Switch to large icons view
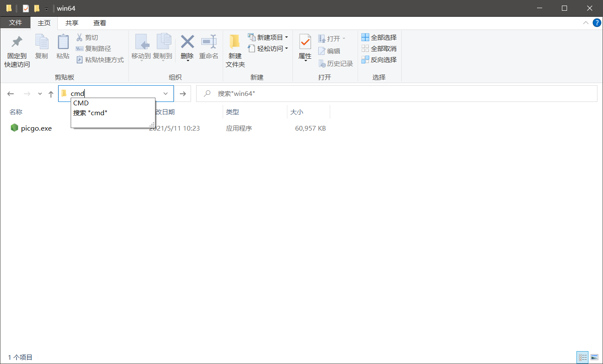 click(x=594, y=357)
